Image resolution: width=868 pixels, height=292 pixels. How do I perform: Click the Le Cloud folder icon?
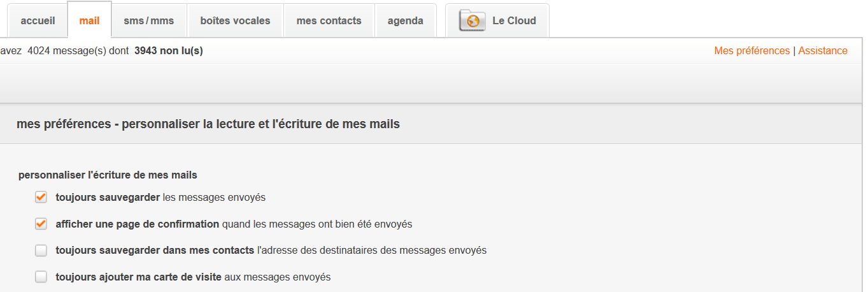tap(472, 20)
